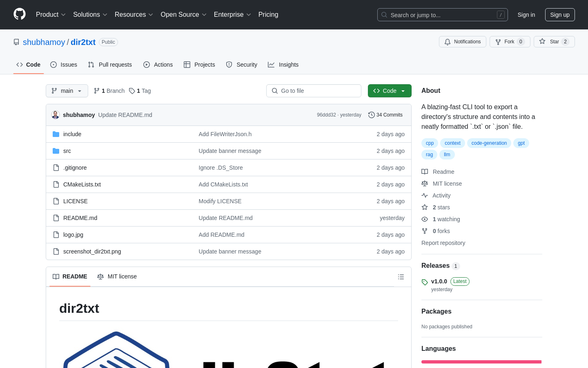Switch to the Issues tab

(x=64, y=65)
